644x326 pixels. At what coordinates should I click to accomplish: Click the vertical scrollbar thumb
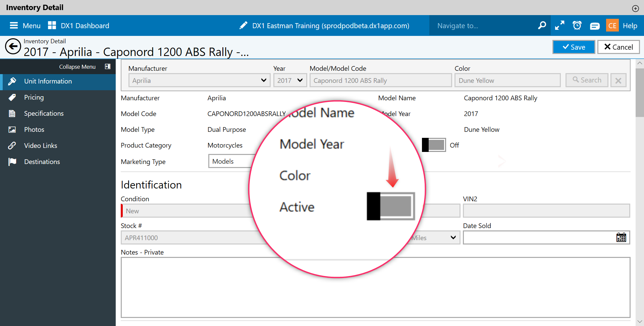tap(640, 93)
